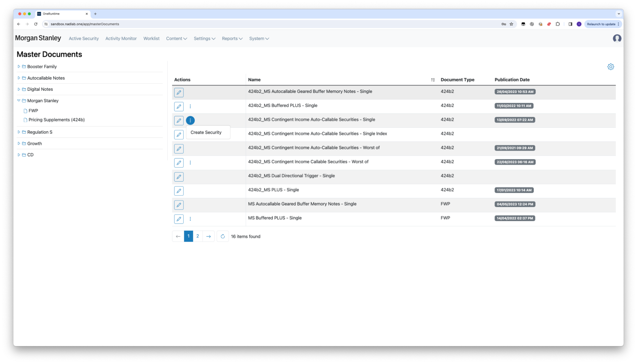This screenshot has width=637, height=364.
Task: Click the refresh list icon beside pagination
Action: 223,236
